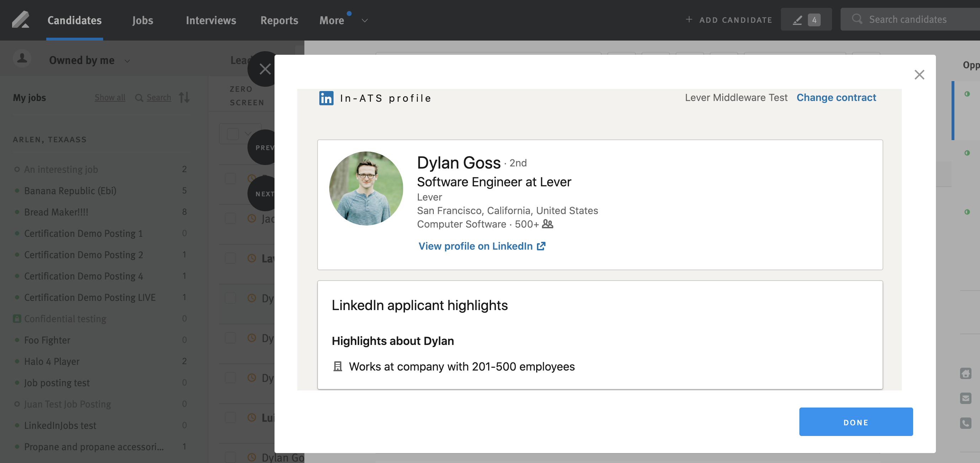Check the Dylan Go candidate row checkbox
The image size is (980, 463).
[230, 457]
